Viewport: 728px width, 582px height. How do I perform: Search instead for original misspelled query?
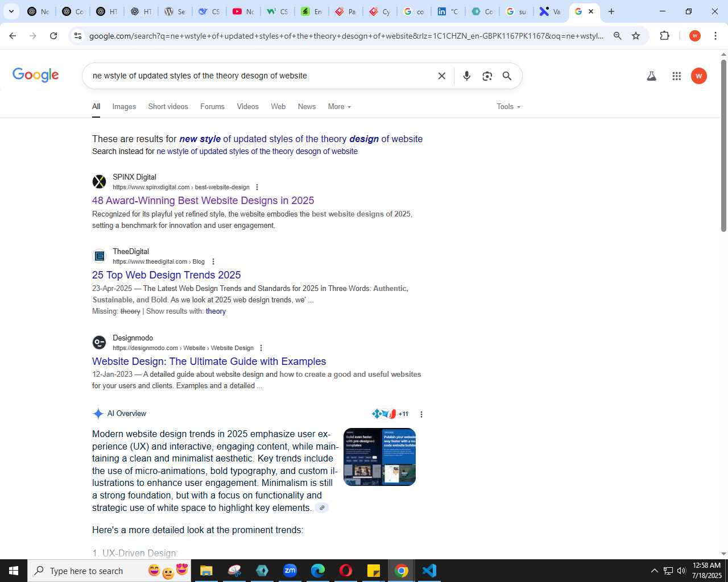(257, 152)
